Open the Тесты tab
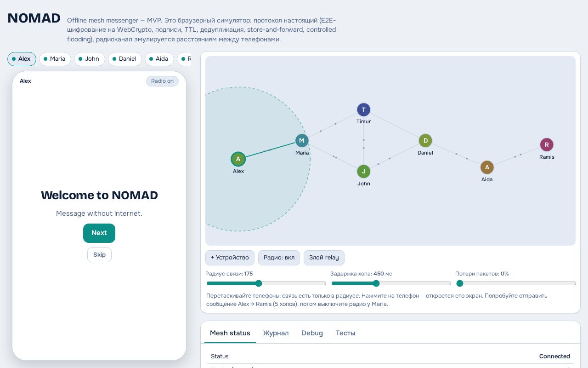Image resolution: width=588 pixels, height=368 pixels. pos(345,333)
